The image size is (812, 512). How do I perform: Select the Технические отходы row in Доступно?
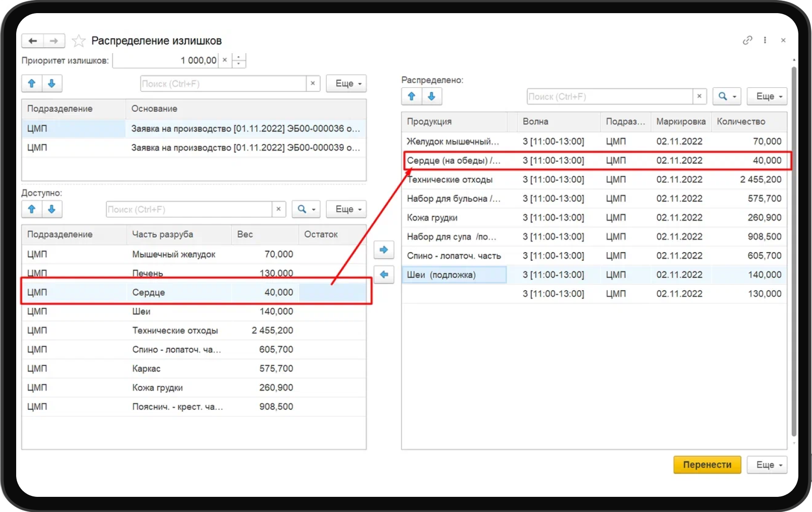pos(175,331)
